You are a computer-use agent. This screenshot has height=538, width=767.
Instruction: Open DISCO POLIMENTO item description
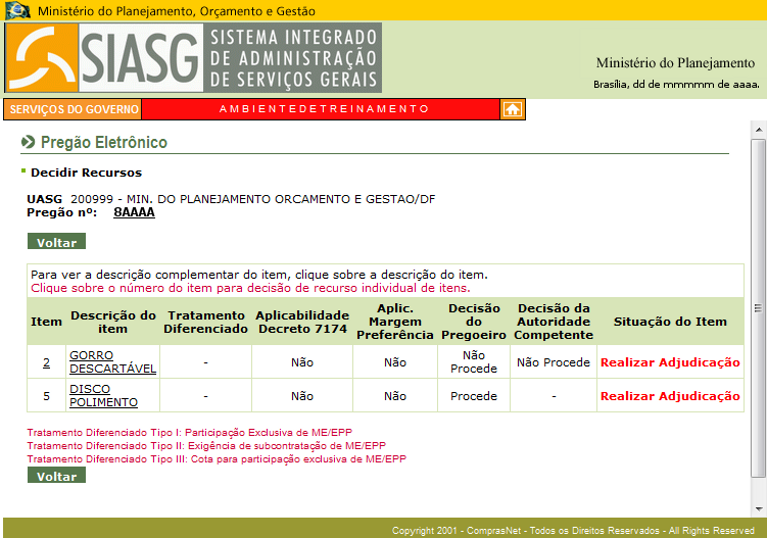coord(103,396)
